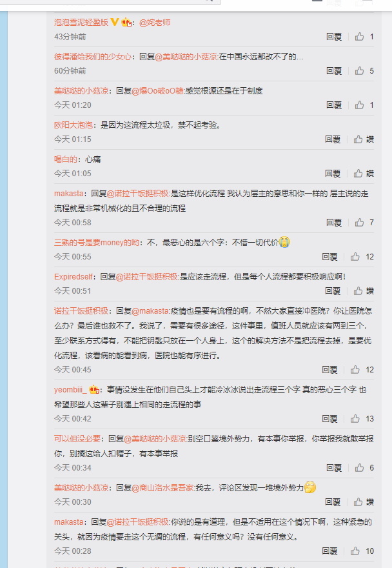Open 三熟的号是要money的哟 user profile
Image resolution: width=392 pixels, height=568 pixels.
(x=96, y=242)
